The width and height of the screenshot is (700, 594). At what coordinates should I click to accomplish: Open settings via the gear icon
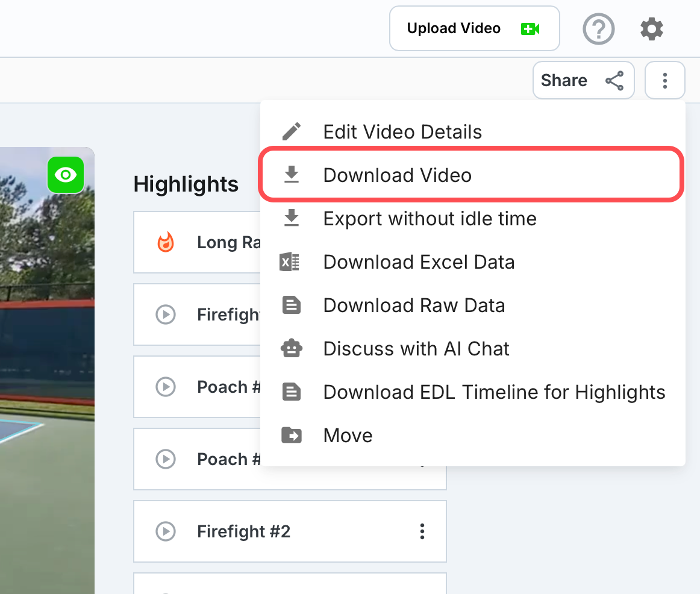[x=651, y=29]
